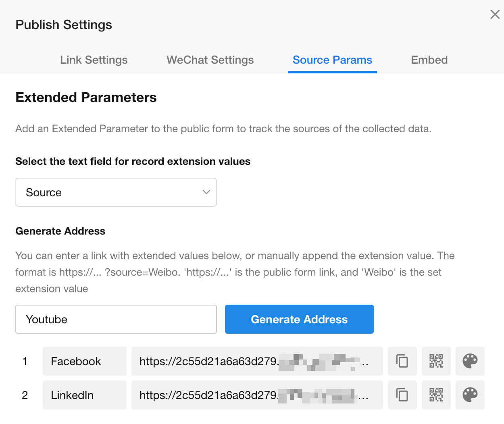Show QR code for LinkedIn link
The image size is (504, 424).
[436, 395]
